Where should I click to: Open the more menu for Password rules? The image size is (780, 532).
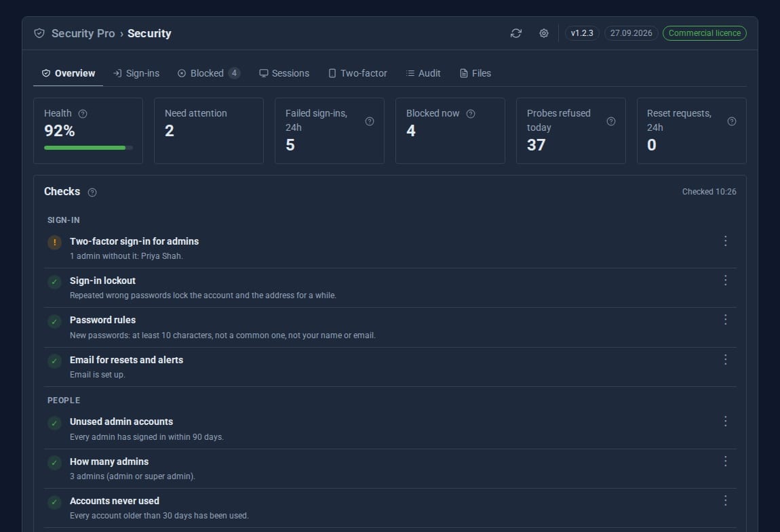pyautogui.click(x=725, y=320)
